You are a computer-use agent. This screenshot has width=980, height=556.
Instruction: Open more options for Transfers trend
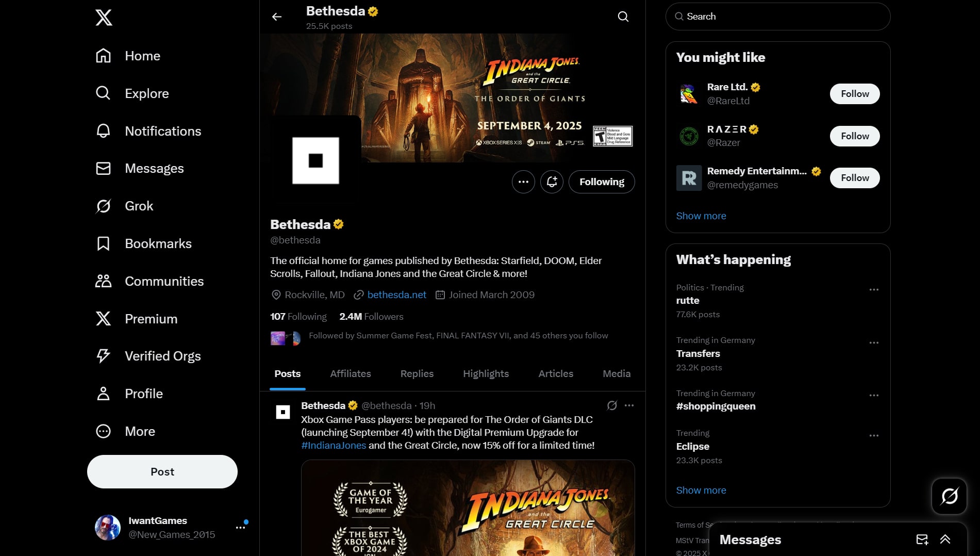874,343
